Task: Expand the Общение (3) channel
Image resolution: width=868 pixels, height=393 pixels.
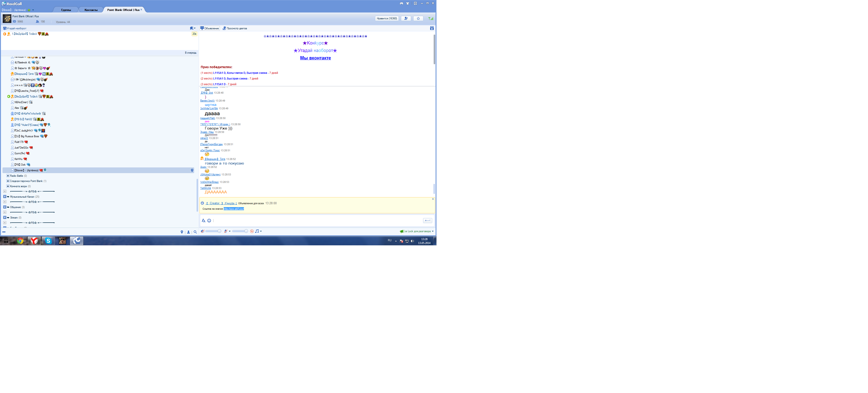Action: (x=5, y=207)
